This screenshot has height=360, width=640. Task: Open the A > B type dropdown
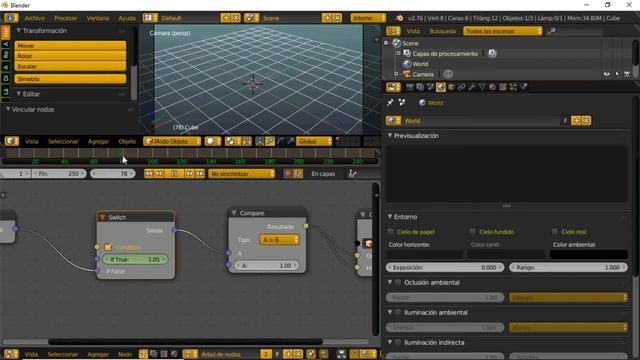click(x=279, y=240)
